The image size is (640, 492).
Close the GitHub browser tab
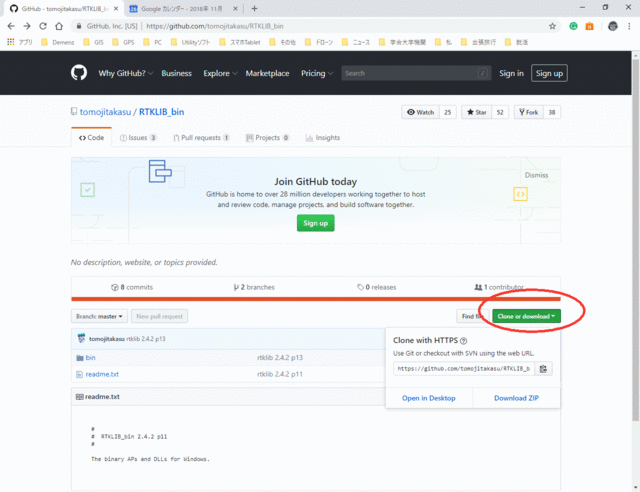(x=116, y=9)
